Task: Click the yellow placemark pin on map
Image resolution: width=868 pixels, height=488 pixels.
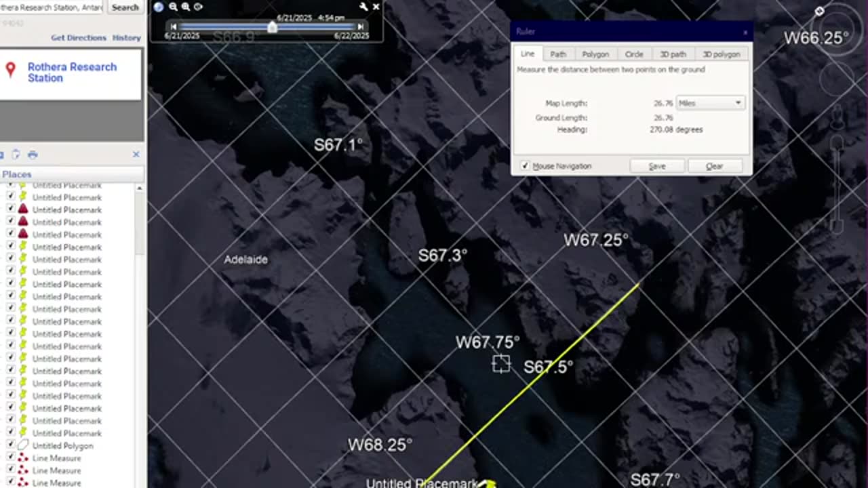Action: point(487,483)
